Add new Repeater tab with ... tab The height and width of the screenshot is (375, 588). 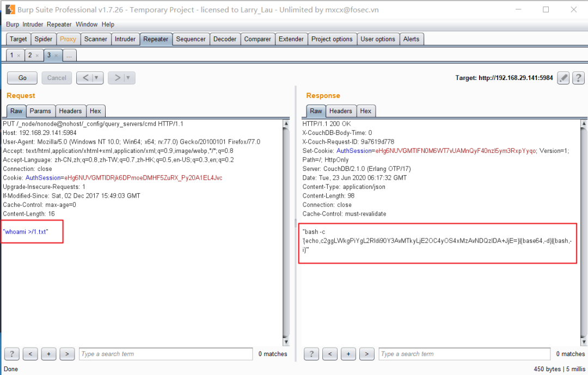click(x=69, y=56)
